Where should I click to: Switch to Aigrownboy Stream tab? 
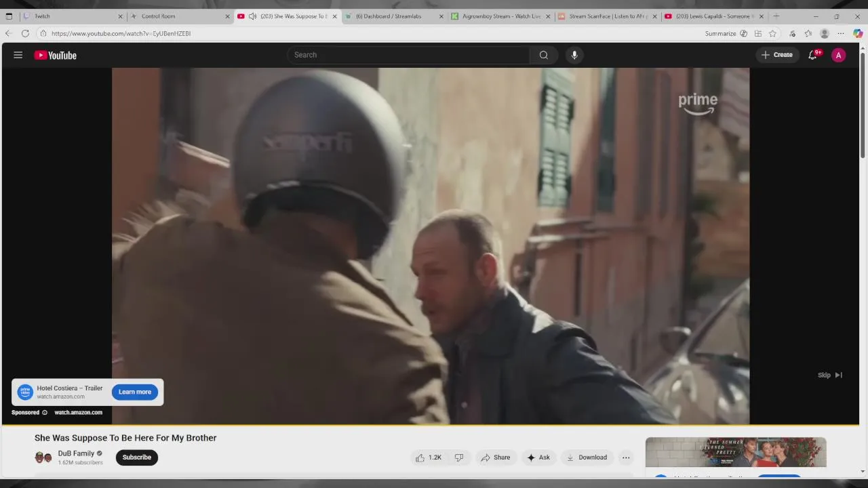500,16
